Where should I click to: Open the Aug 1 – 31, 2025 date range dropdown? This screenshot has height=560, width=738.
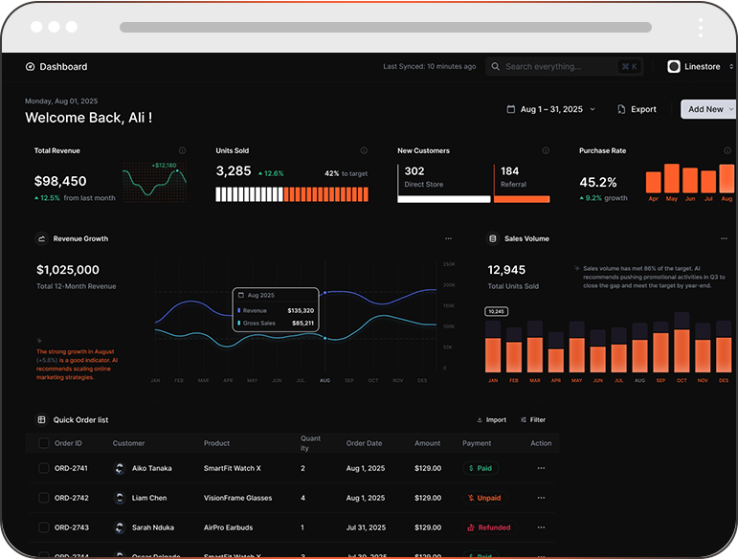click(551, 109)
